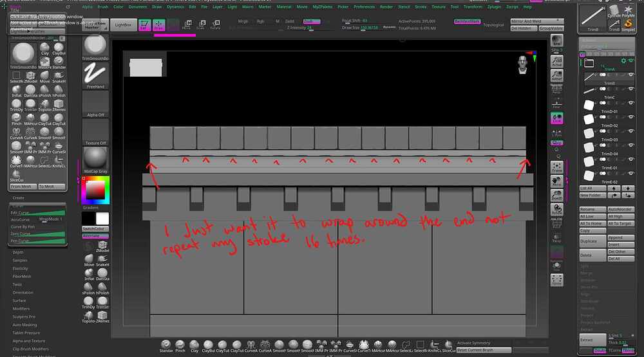Toggle BackfaceMask option
This screenshot has height=357, width=644.
(467, 21)
